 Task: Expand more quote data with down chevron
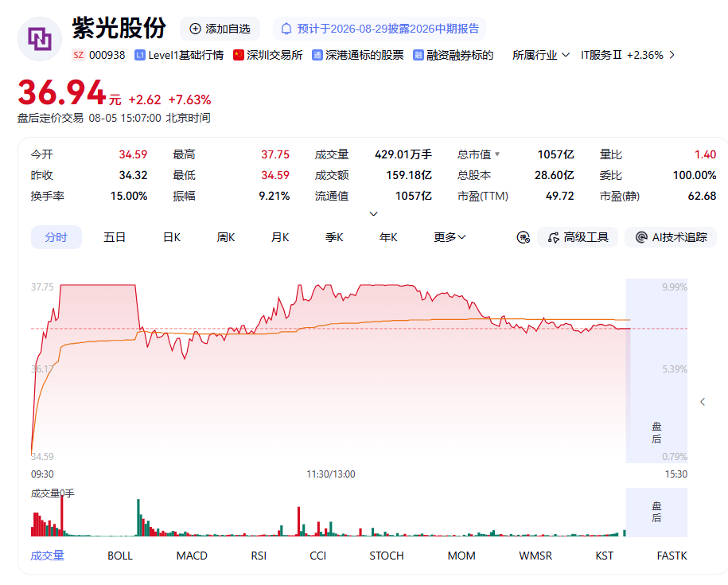click(373, 213)
